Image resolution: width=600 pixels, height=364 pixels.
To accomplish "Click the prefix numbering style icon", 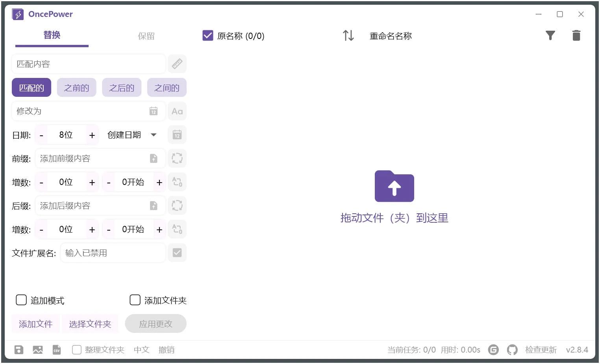I will point(177,182).
